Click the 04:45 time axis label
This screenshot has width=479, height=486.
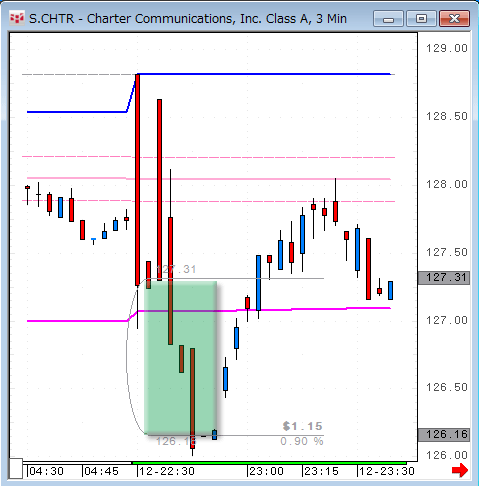[x=101, y=471]
